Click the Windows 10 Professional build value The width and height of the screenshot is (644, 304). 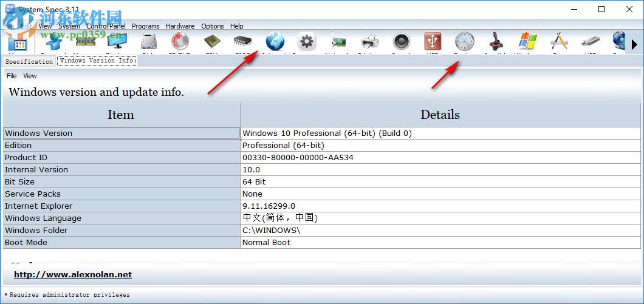327,133
